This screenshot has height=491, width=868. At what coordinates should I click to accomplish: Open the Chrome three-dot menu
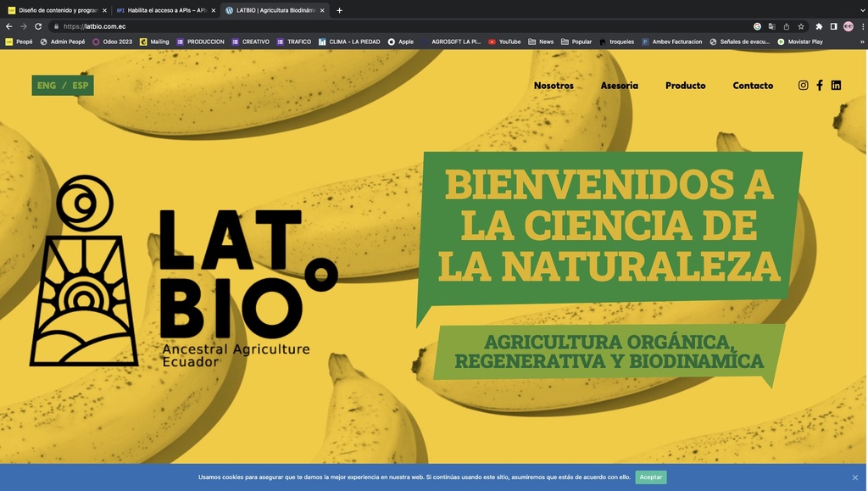tap(862, 26)
